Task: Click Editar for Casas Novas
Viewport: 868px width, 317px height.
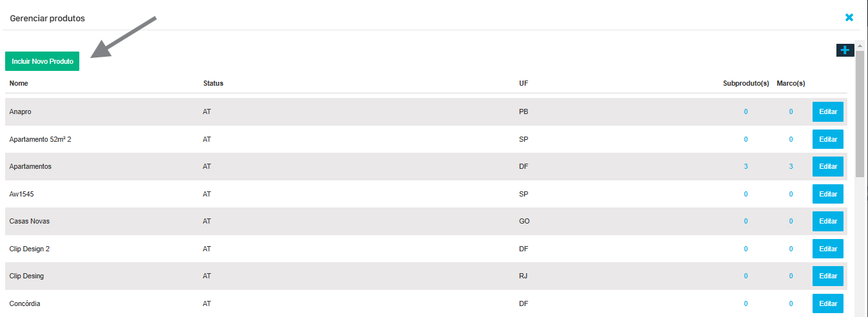Action: [x=827, y=221]
